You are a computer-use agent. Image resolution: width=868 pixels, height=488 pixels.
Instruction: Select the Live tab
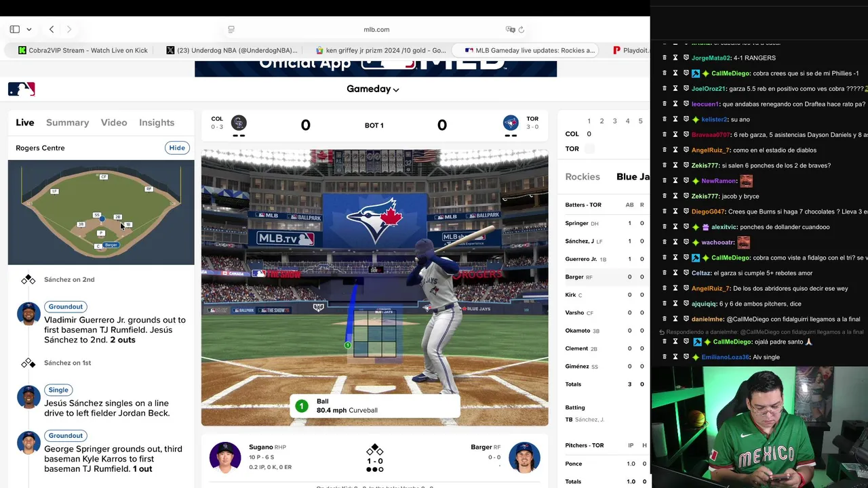25,123
